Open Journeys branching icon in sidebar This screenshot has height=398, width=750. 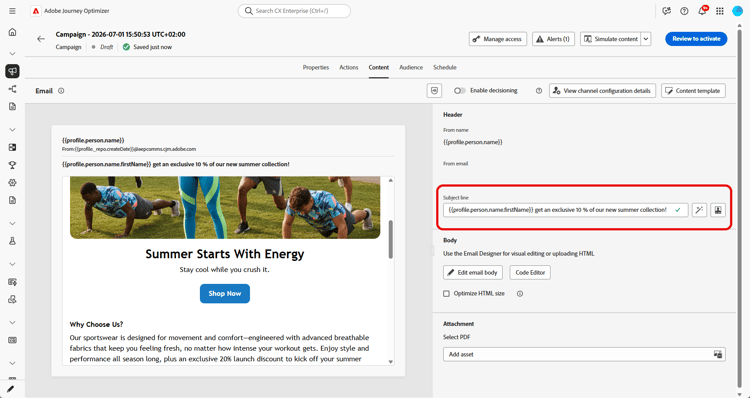pyautogui.click(x=12, y=89)
